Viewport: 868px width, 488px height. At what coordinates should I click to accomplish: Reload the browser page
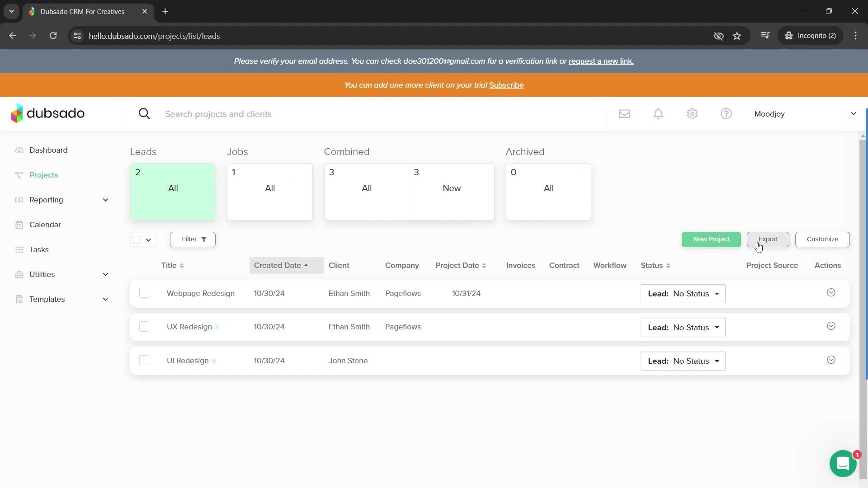53,36
